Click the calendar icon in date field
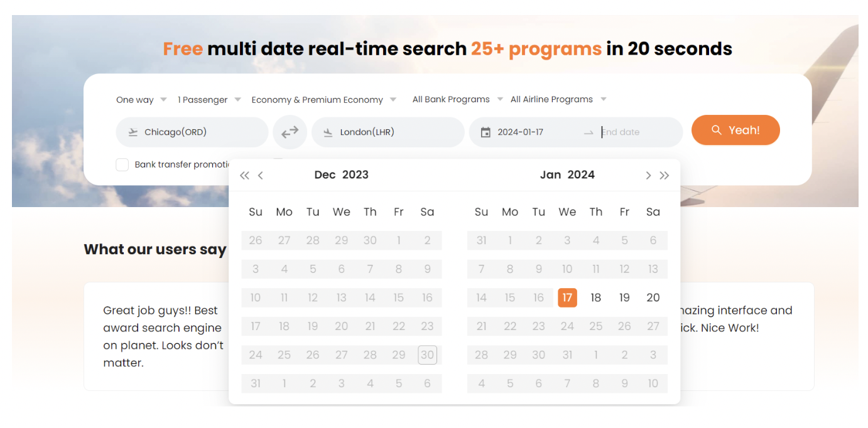This screenshot has width=868, height=428. pyautogui.click(x=485, y=132)
